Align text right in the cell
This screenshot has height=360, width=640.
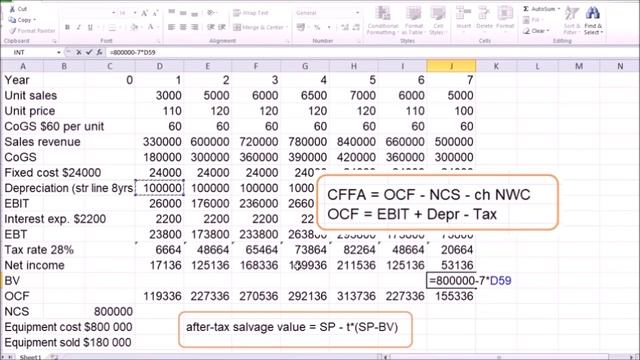(195, 27)
